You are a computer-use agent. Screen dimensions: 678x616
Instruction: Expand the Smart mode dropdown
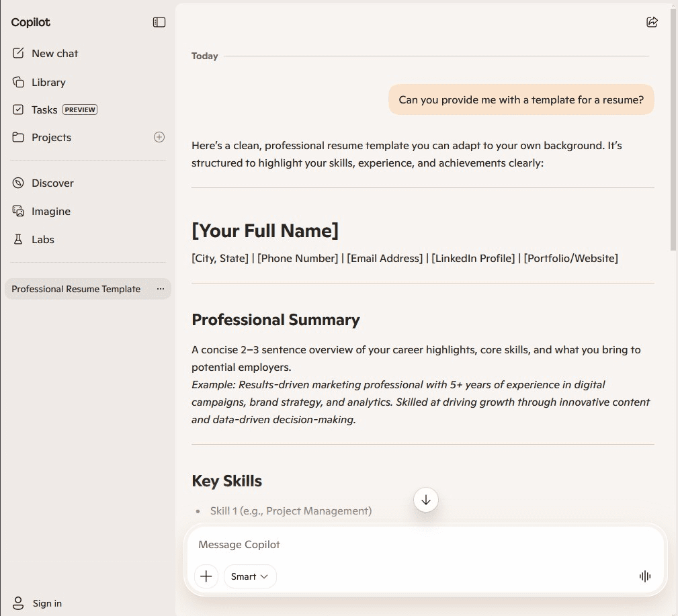tap(250, 576)
